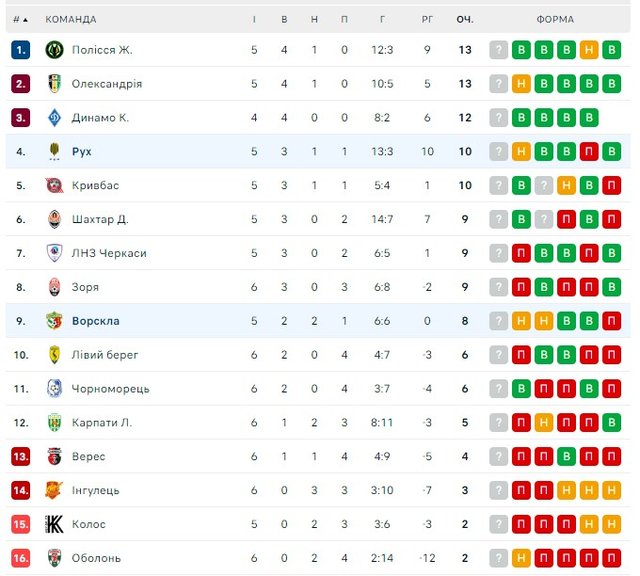Screen dimensions: 640x576
Task: Click the Полісся Ж. club logo
Action: pos(54,50)
